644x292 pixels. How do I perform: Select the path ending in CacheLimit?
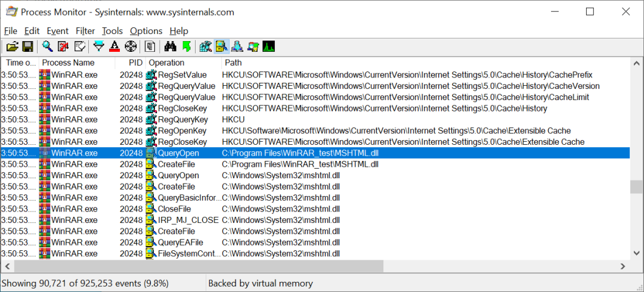pyautogui.click(x=406, y=97)
